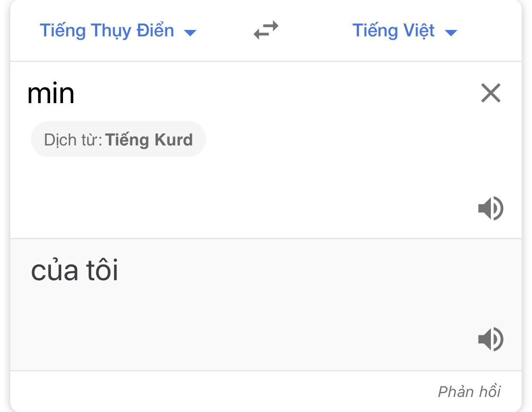Expand the Tiếng Việt dropdown arrow

pyautogui.click(x=451, y=33)
